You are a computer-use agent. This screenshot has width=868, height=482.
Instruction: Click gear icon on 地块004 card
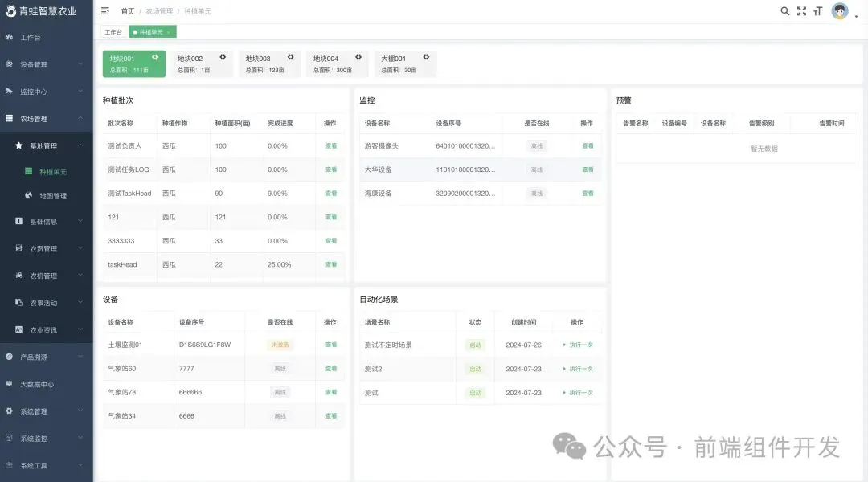(358, 57)
